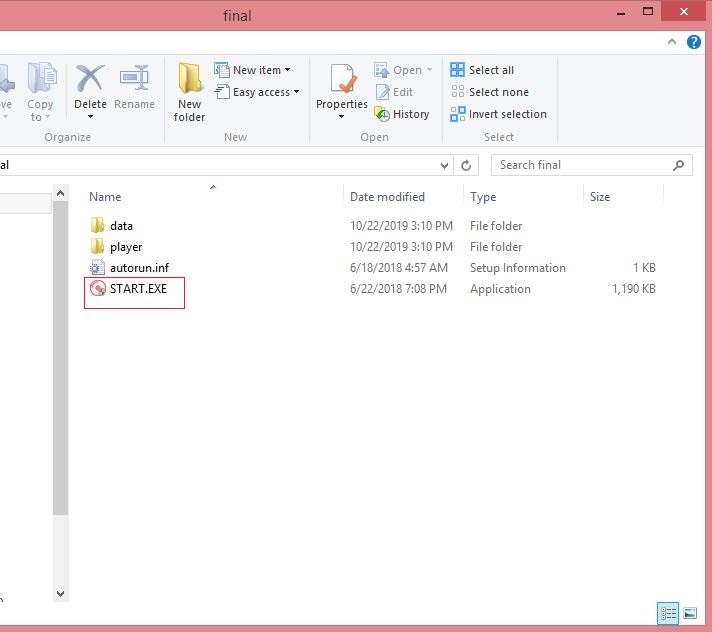
Task: Click Select none
Action: [489, 92]
